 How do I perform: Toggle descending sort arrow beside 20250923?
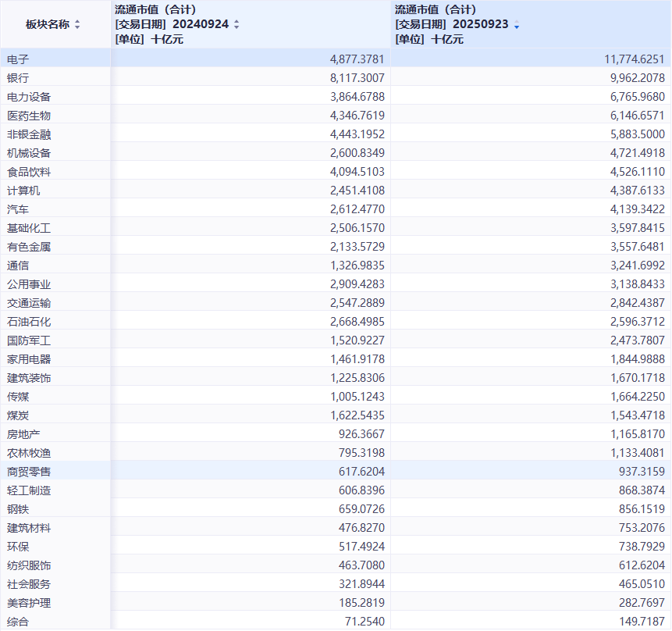[516, 25]
